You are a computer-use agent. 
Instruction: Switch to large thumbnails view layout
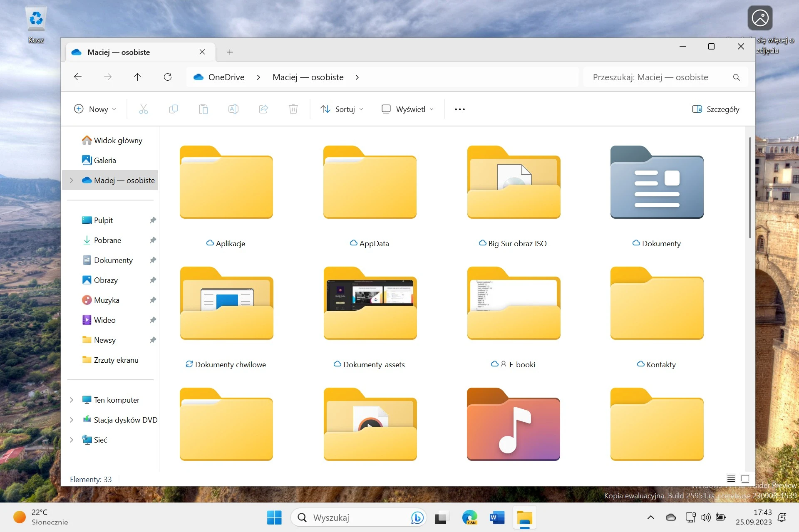click(x=745, y=478)
